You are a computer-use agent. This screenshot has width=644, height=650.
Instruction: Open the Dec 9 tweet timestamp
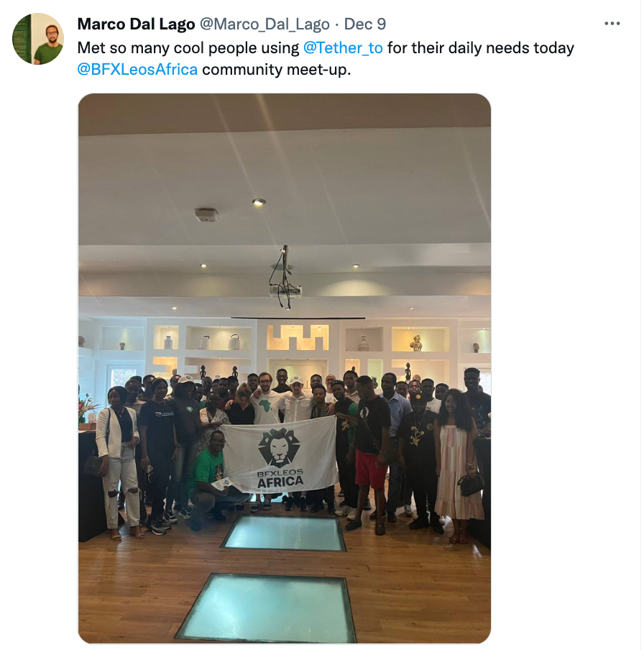point(364,24)
